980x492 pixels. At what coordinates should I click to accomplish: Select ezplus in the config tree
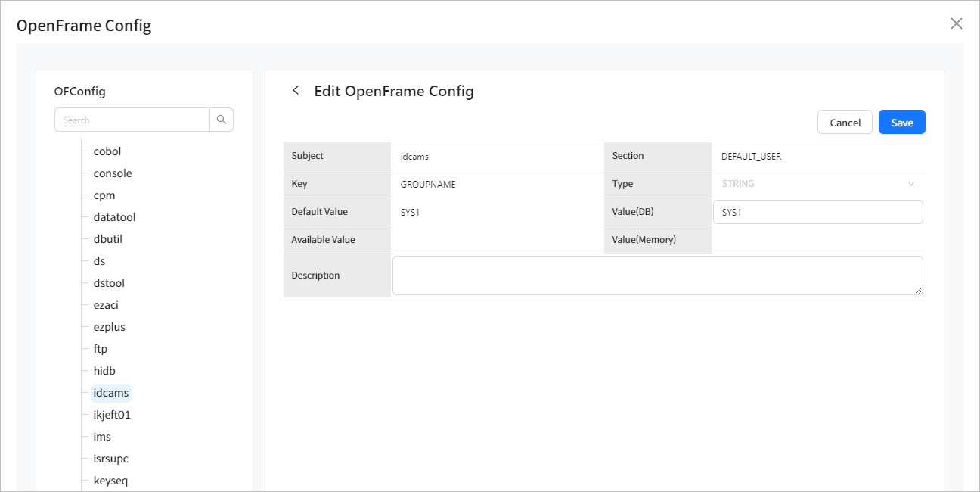pos(110,327)
